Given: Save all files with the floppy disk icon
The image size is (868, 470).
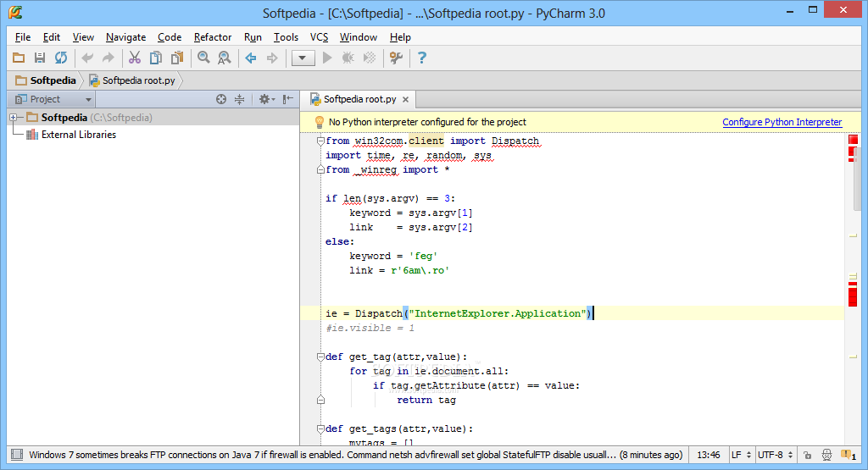Looking at the screenshot, I should (x=40, y=58).
